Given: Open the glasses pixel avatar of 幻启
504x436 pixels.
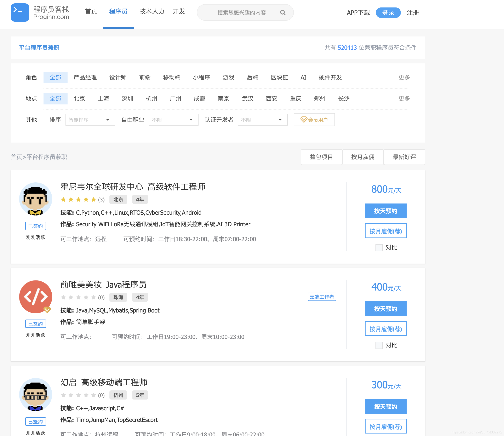Looking at the screenshot, I should click(35, 394).
